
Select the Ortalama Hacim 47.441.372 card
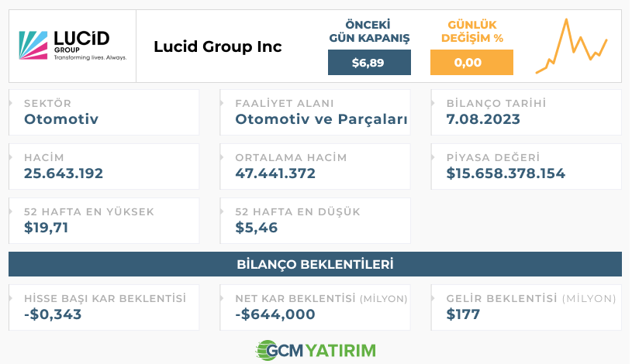click(315, 167)
